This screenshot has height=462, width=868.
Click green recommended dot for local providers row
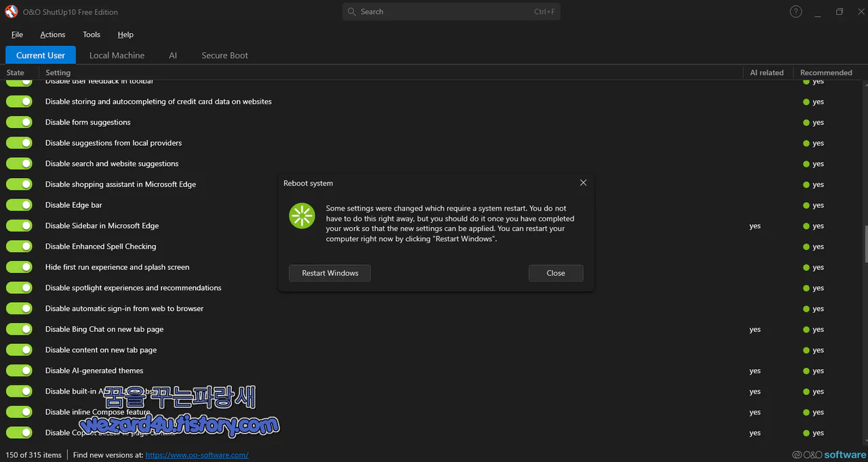[806, 143]
